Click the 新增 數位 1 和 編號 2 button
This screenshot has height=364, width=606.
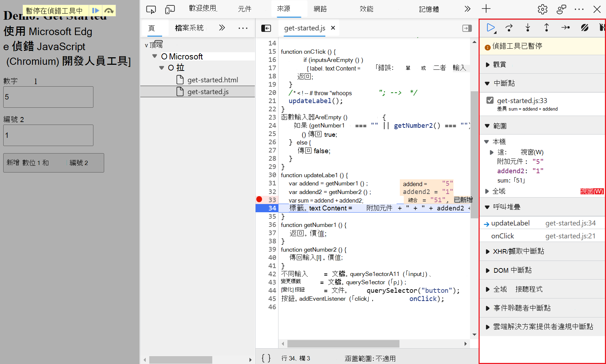tap(54, 163)
